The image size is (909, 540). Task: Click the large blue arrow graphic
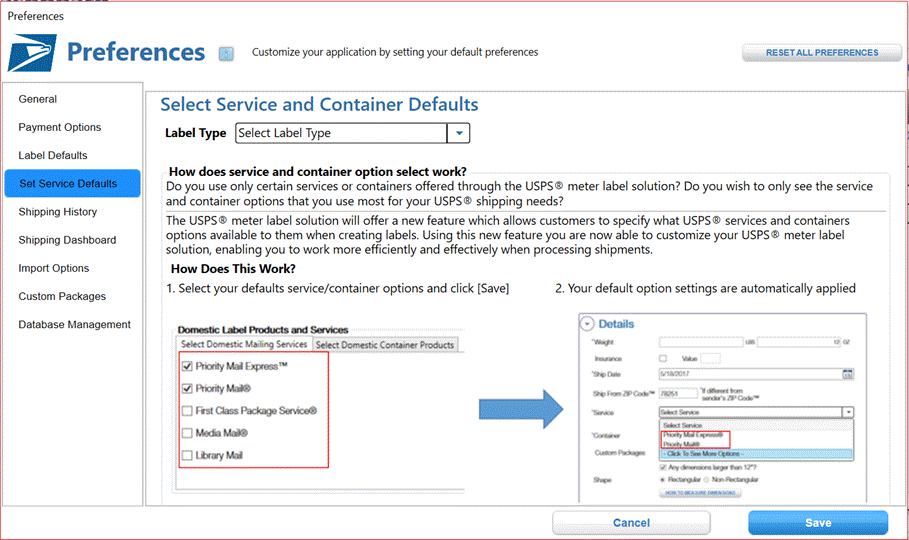pos(520,411)
